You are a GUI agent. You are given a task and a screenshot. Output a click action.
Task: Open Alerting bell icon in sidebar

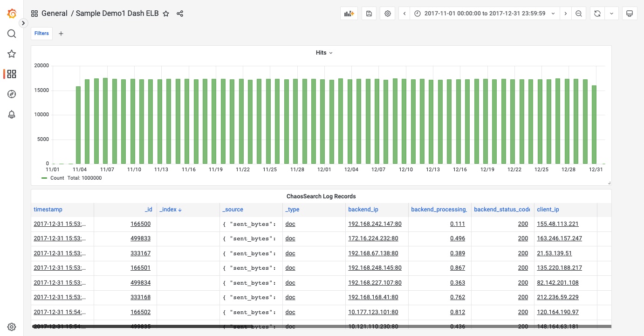[12, 115]
